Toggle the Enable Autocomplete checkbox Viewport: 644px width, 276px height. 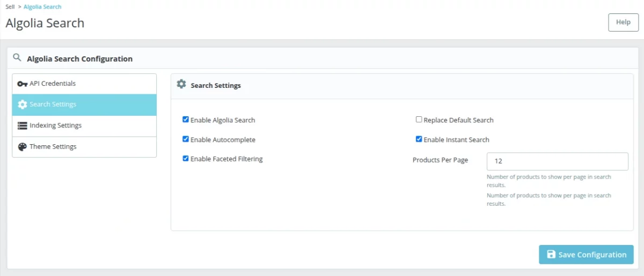[186, 139]
